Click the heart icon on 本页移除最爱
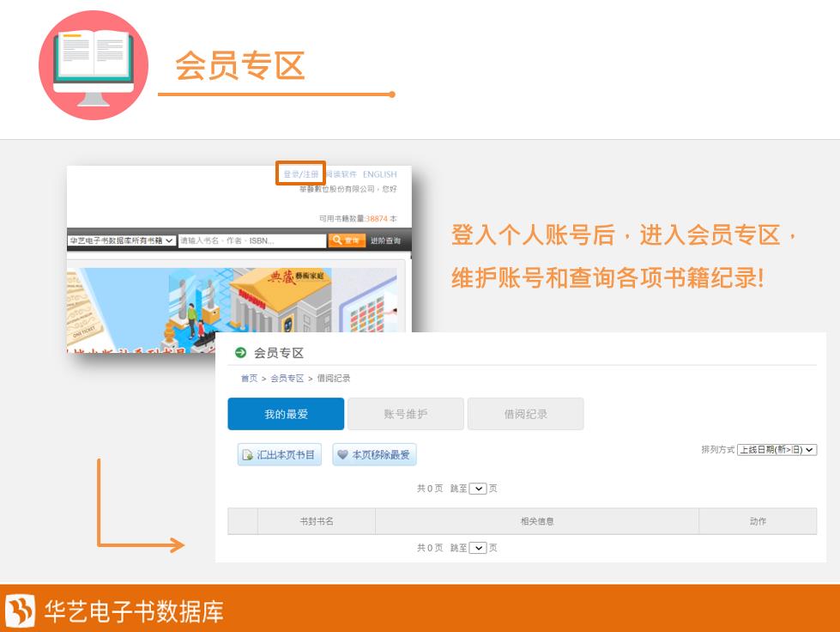This screenshot has width=840, height=632. coord(342,455)
